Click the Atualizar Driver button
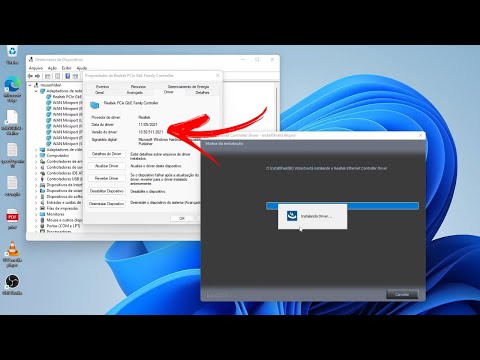The width and height of the screenshot is (480, 360). coord(107,166)
